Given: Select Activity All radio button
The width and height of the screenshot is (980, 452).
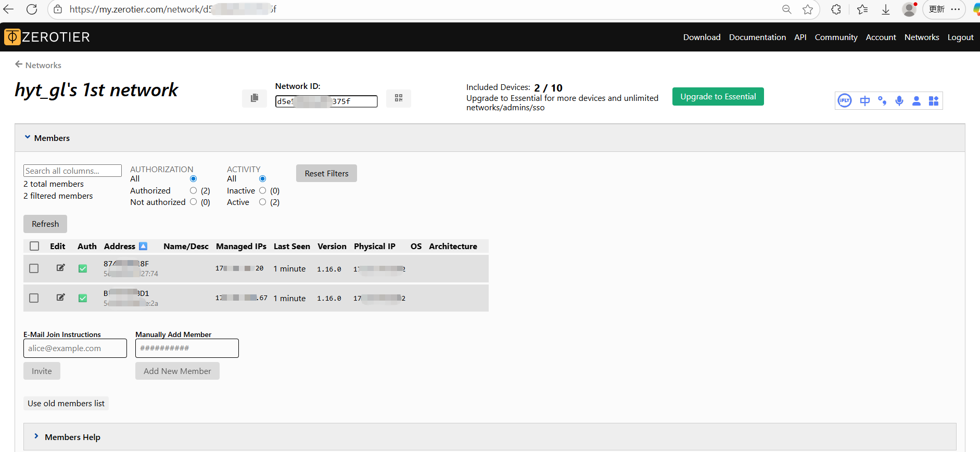Looking at the screenshot, I should coord(262,179).
